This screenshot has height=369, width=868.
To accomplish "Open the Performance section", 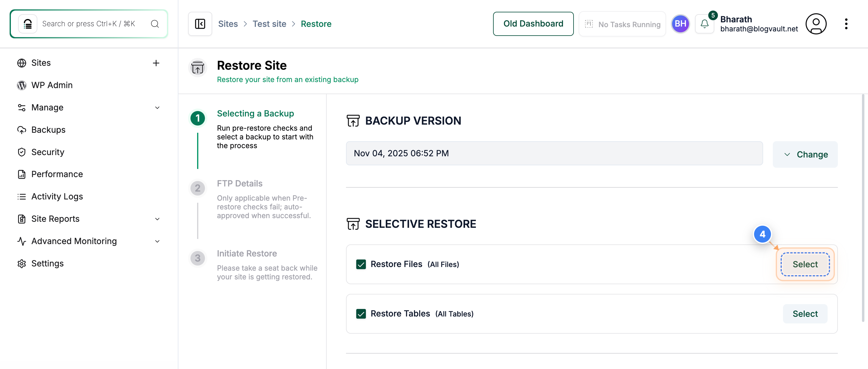I will [58, 174].
